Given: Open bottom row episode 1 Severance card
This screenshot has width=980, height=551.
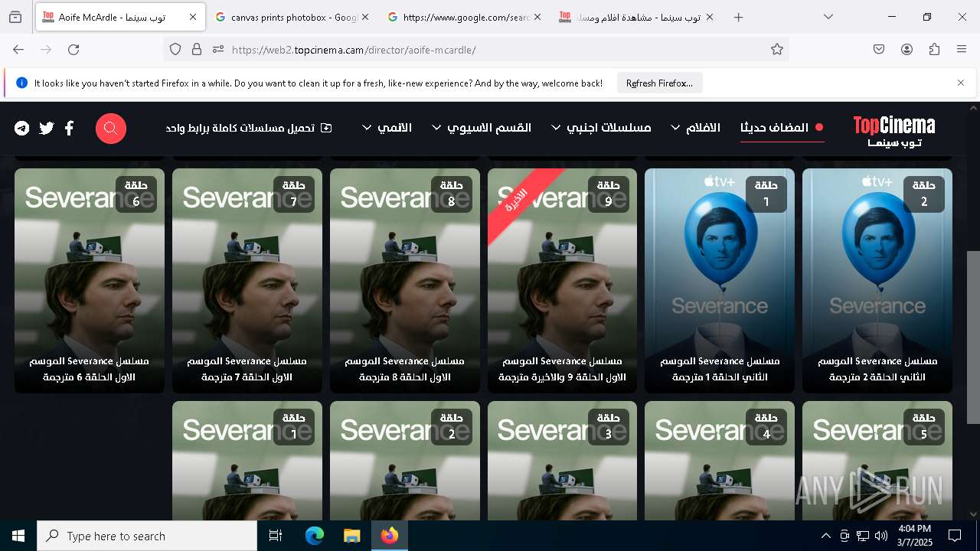Looking at the screenshot, I should (x=247, y=461).
